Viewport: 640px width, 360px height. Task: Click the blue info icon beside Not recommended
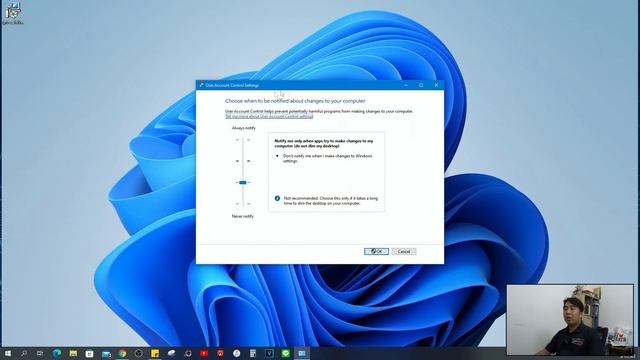tap(277, 198)
